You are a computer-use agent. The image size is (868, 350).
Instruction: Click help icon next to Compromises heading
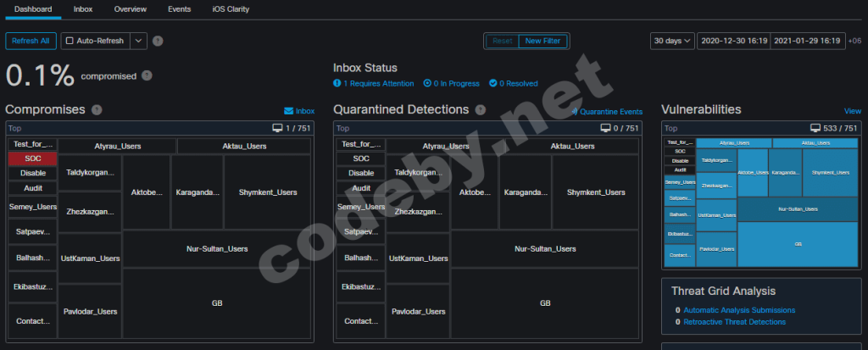(x=97, y=109)
